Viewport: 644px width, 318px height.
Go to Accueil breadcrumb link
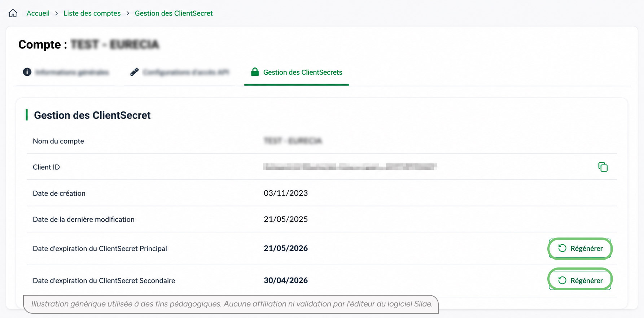38,13
